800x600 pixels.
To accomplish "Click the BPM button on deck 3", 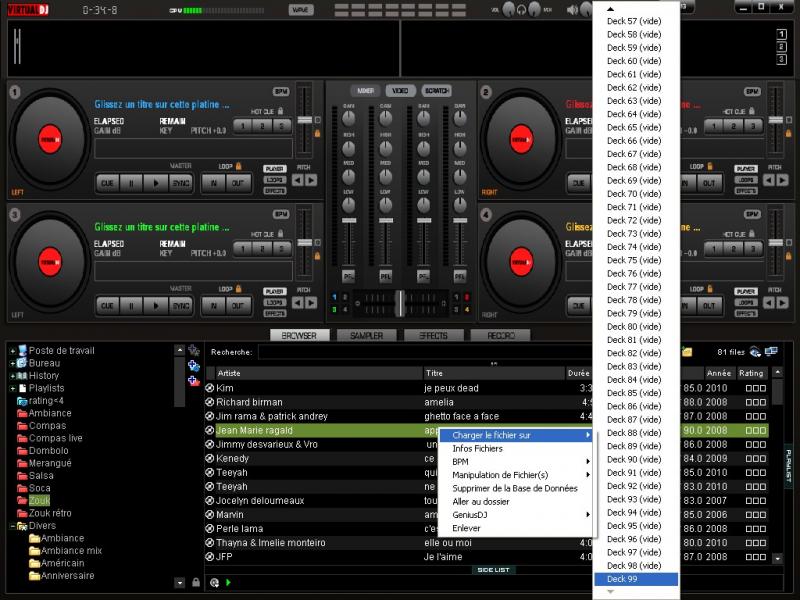I will [x=281, y=213].
